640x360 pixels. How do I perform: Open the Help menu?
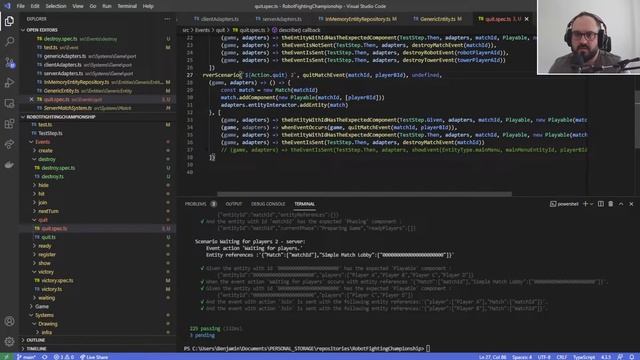click(148, 6)
